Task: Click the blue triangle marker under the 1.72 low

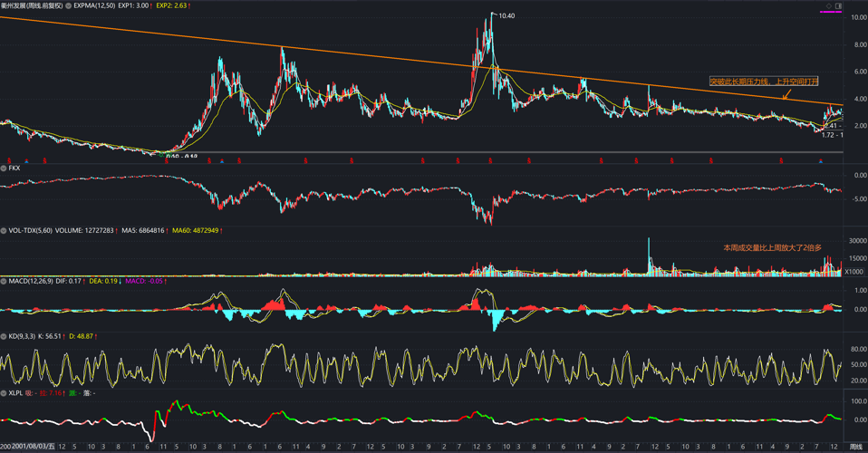Action: coord(821,160)
